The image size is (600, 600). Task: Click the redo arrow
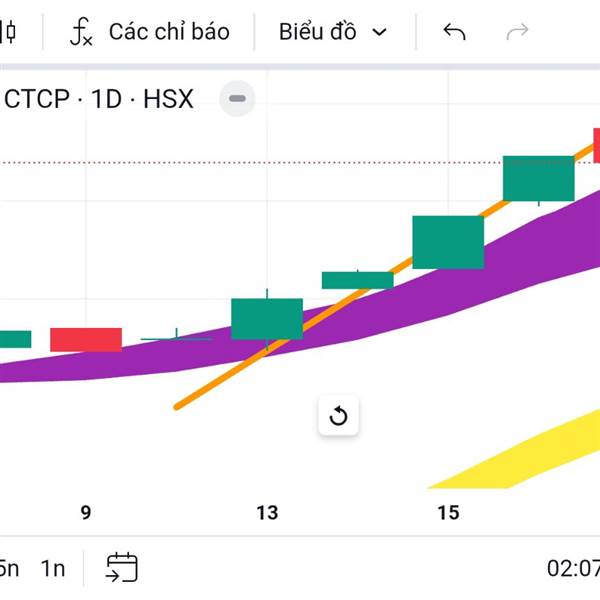pos(517,32)
